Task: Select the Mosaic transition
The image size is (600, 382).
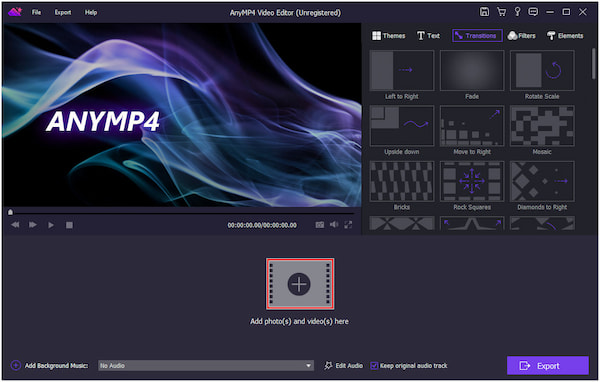Action: pos(542,126)
